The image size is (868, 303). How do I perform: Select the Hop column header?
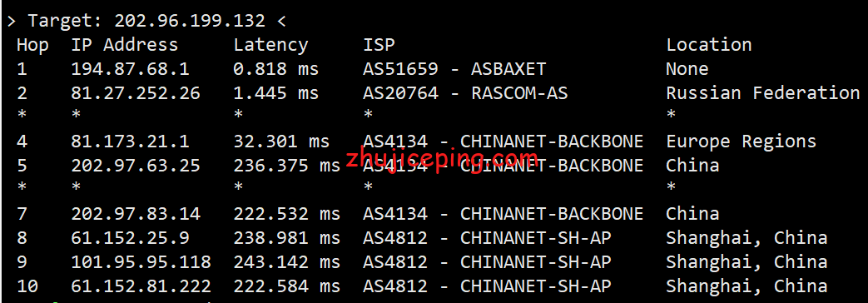[32, 45]
